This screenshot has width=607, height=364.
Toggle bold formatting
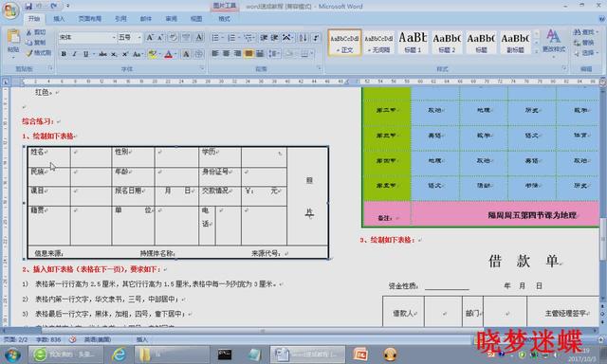(x=64, y=54)
